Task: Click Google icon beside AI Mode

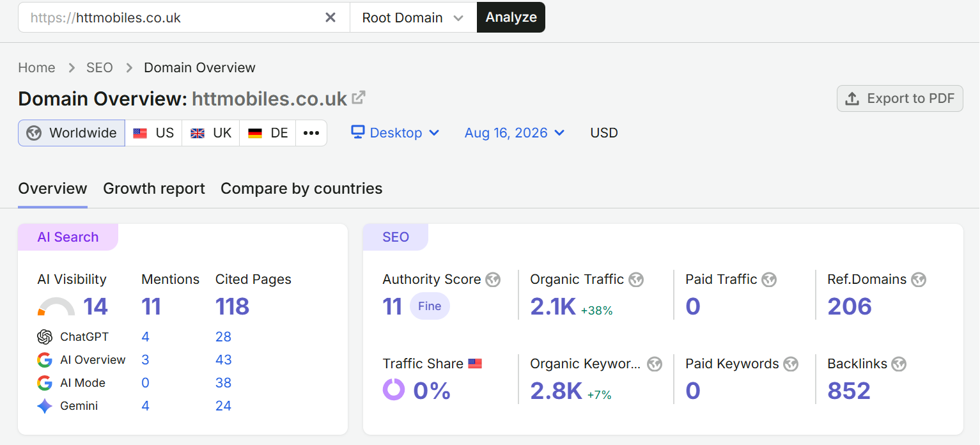Action: pyautogui.click(x=45, y=383)
